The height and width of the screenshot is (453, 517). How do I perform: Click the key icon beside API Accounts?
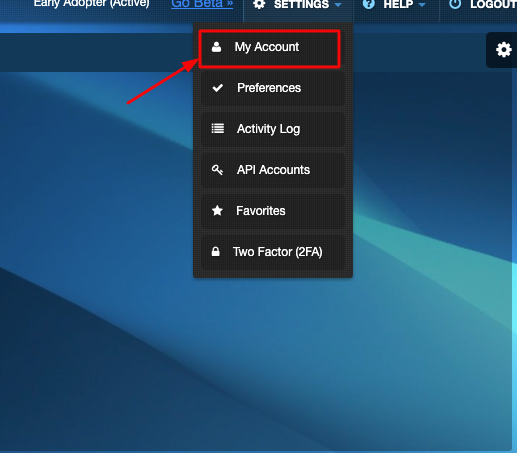click(217, 170)
